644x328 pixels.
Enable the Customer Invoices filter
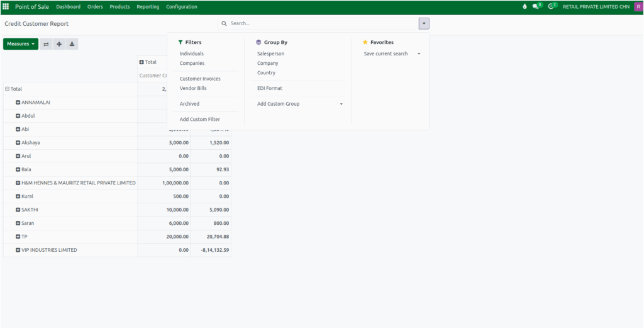pos(200,79)
